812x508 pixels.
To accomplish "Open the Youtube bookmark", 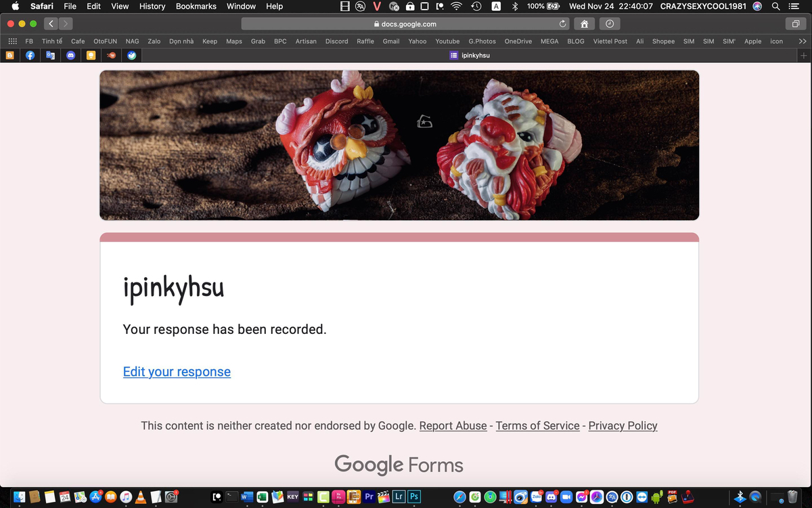I will coord(447,41).
